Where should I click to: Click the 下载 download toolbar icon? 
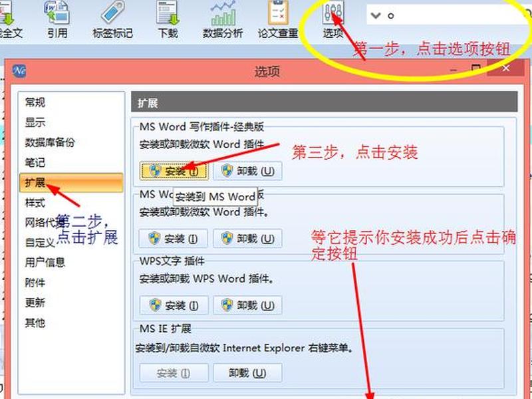click(168, 19)
